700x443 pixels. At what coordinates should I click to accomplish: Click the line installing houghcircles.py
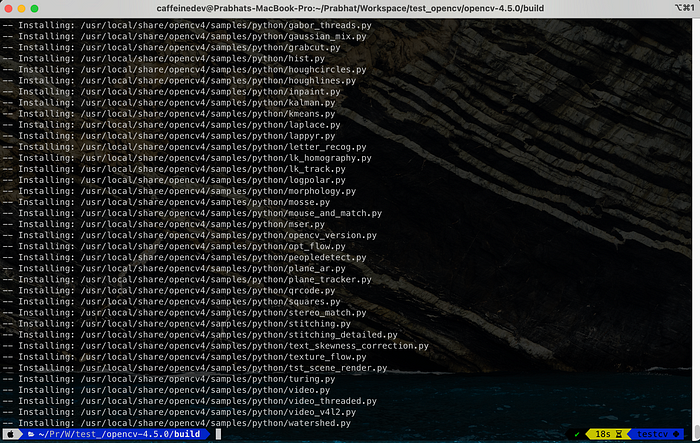pyautogui.click(x=184, y=70)
